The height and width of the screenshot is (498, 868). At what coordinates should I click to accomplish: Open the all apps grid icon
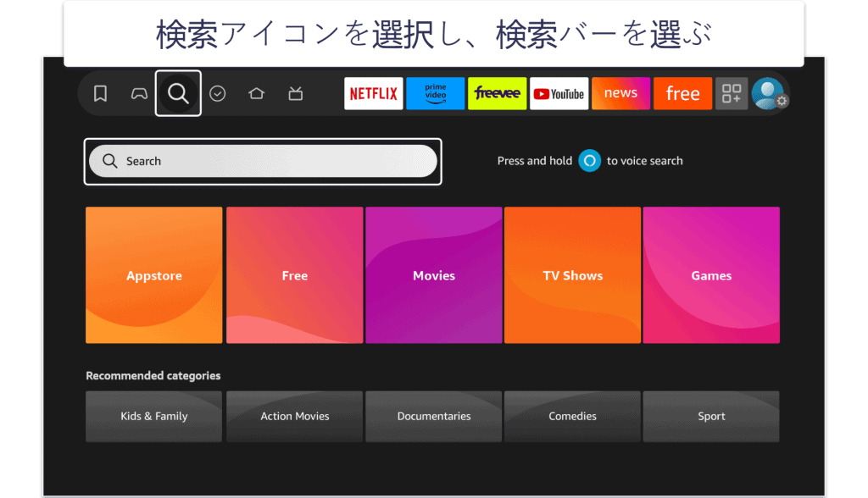(732, 93)
